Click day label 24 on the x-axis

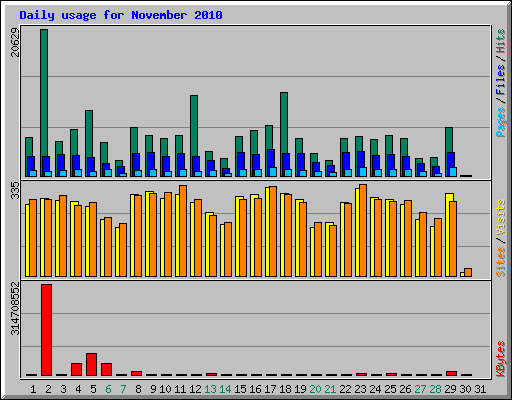click(375, 389)
